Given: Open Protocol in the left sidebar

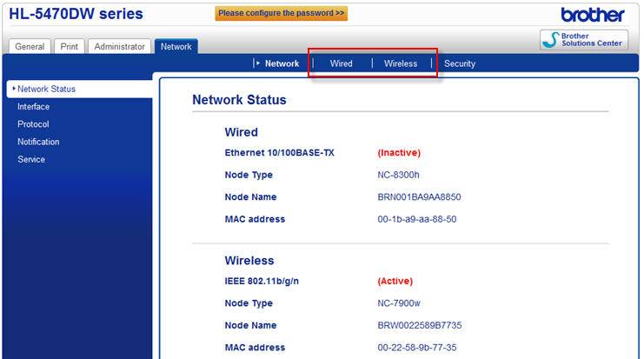Looking at the screenshot, I should [33, 124].
